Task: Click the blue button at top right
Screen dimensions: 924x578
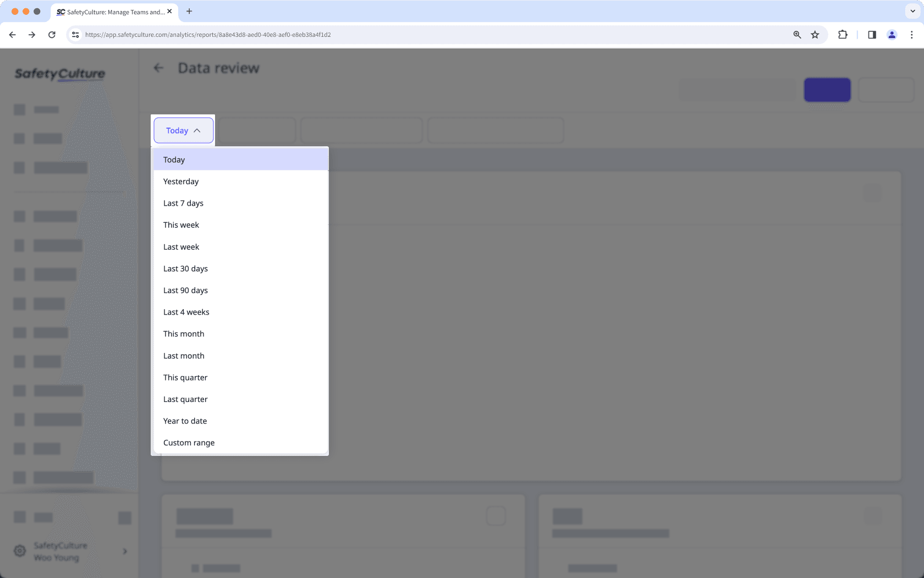Action: (x=827, y=90)
